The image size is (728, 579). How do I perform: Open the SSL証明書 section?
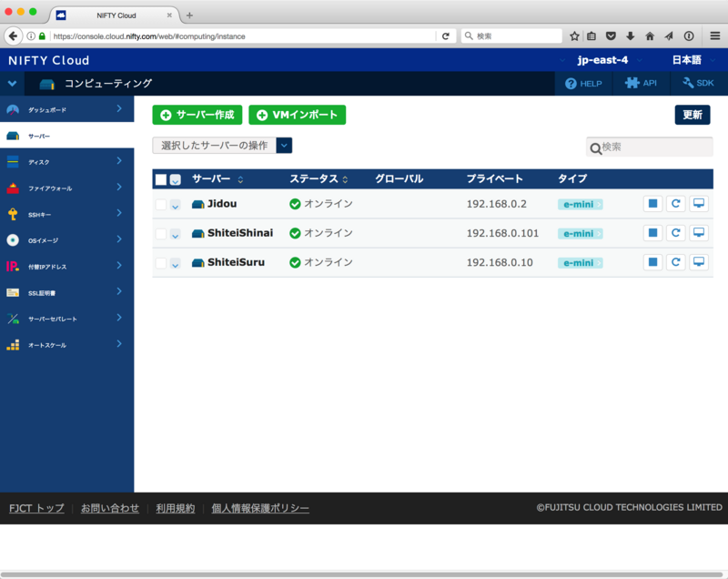coord(64,293)
